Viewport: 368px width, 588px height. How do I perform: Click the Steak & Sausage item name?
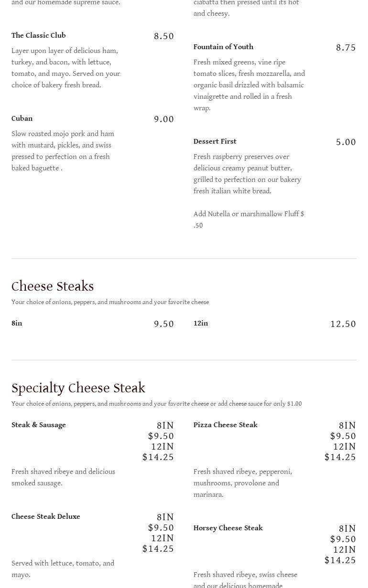coord(39,425)
